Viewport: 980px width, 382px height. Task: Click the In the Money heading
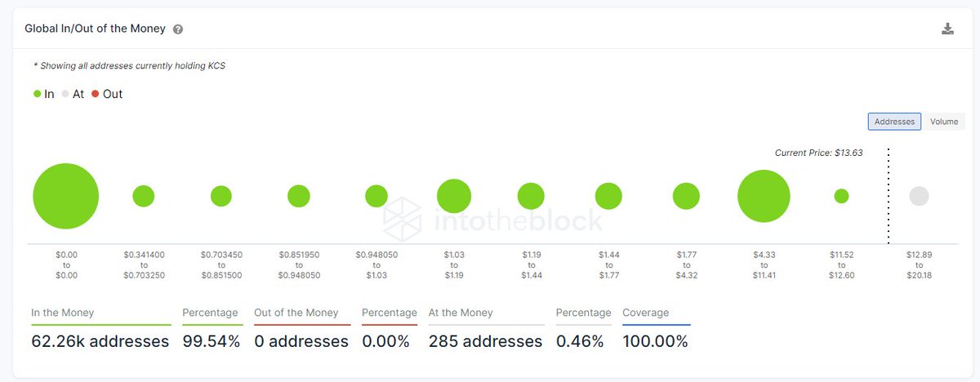[x=63, y=313]
